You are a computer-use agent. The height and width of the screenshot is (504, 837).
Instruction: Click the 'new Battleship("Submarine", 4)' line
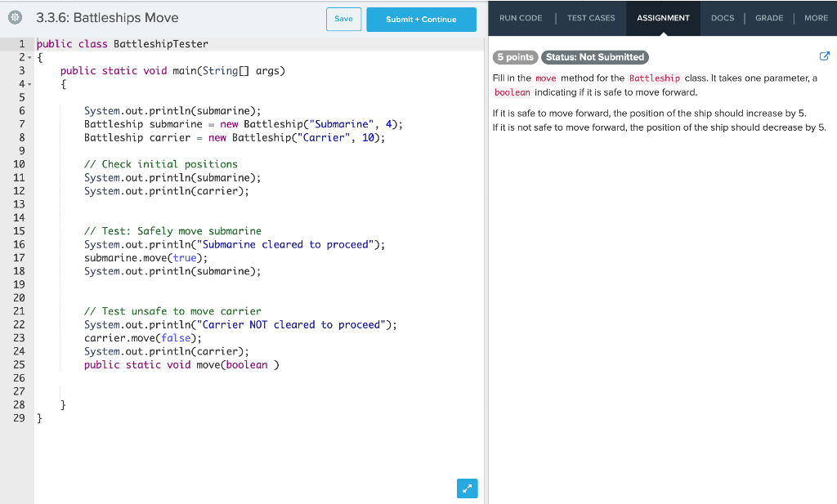tap(244, 123)
